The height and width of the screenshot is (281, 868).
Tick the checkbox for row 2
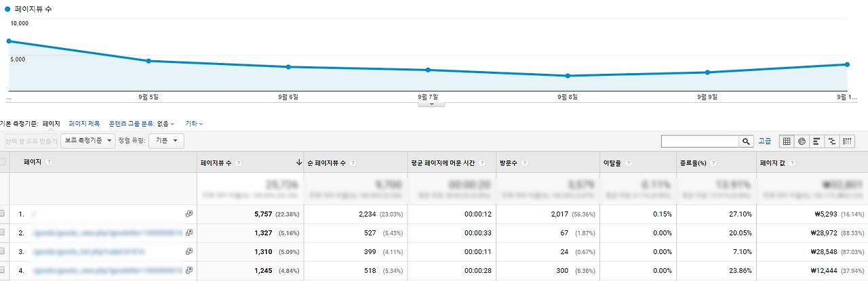[x=2, y=233]
